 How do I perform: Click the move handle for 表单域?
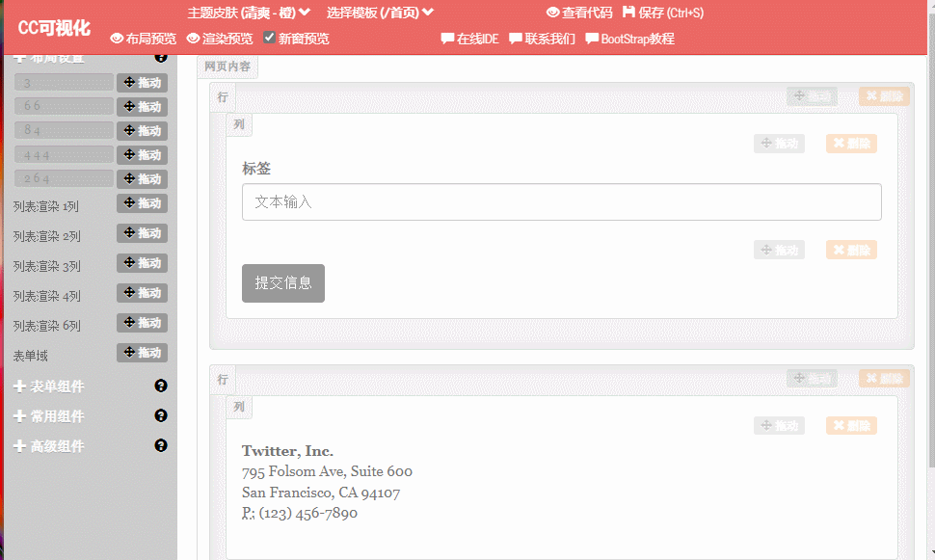click(142, 353)
